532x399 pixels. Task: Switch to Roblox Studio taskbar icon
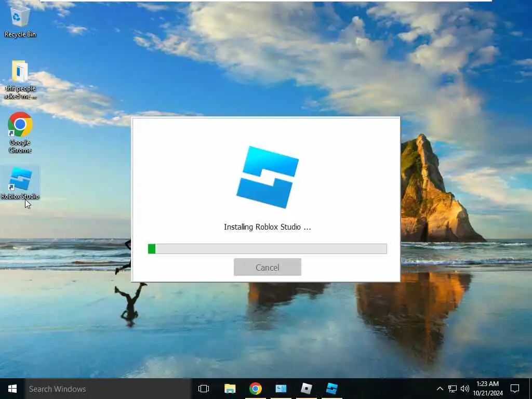[x=332, y=389]
